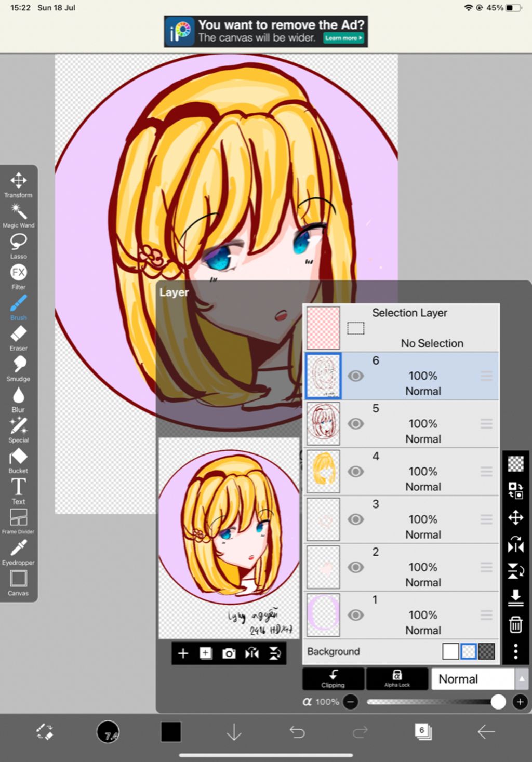The image size is (532, 762).
Task: Tap layer 6 reorder handle
Action: click(486, 376)
